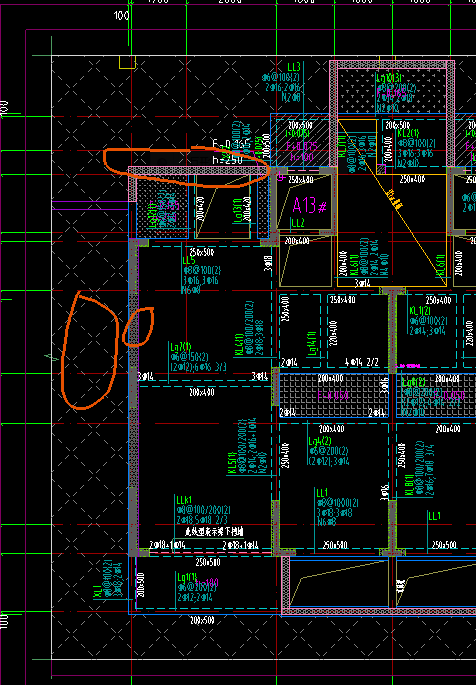Click the Φ6@150(2) stirrup text under Lg7(1)
The height and width of the screenshot is (685, 476).
pyautogui.click(x=192, y=357)
